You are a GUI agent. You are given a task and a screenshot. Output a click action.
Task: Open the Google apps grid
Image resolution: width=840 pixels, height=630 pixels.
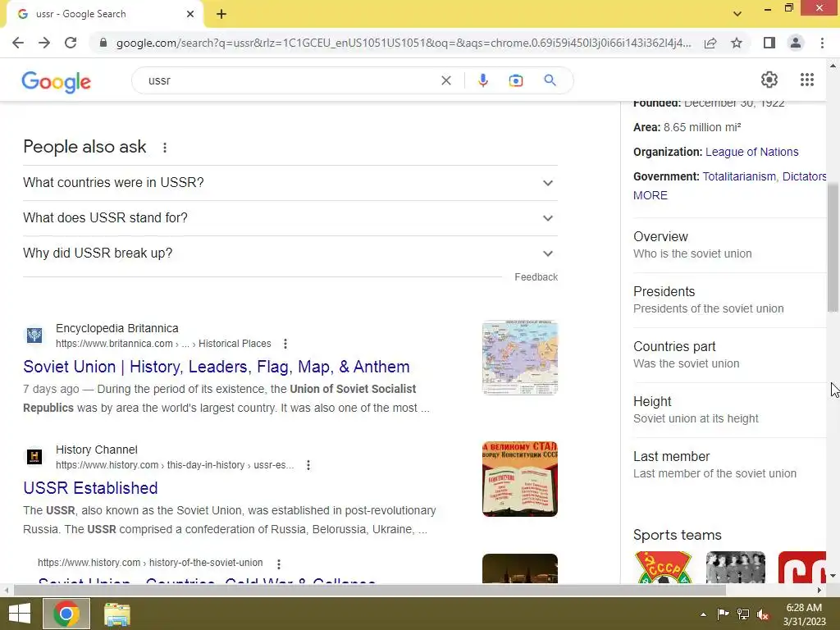[x=807, y=80]
